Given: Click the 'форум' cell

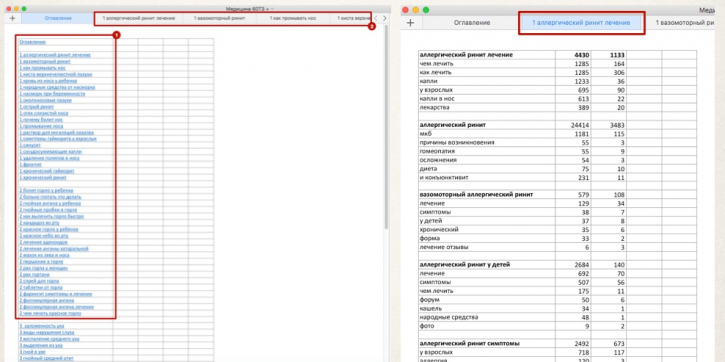Looking at the screenshot, I should (486, 300).
